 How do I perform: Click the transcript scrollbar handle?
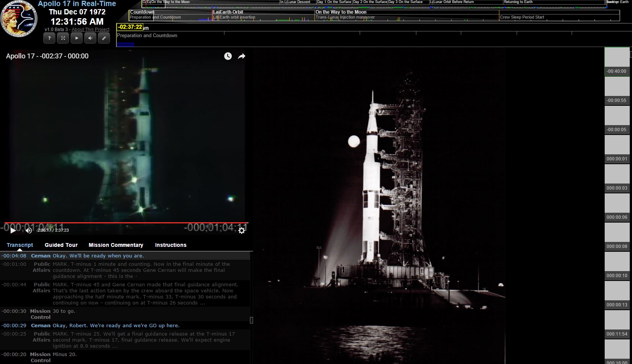coord(252,320)
